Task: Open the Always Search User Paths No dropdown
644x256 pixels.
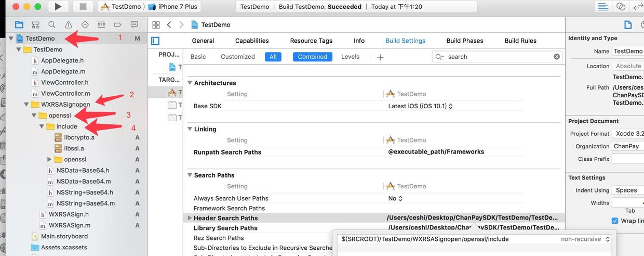Action: (395, 198)
